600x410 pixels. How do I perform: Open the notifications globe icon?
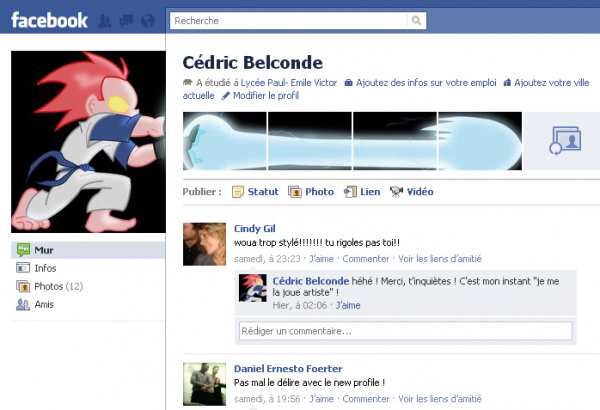[x=148, y=21]
